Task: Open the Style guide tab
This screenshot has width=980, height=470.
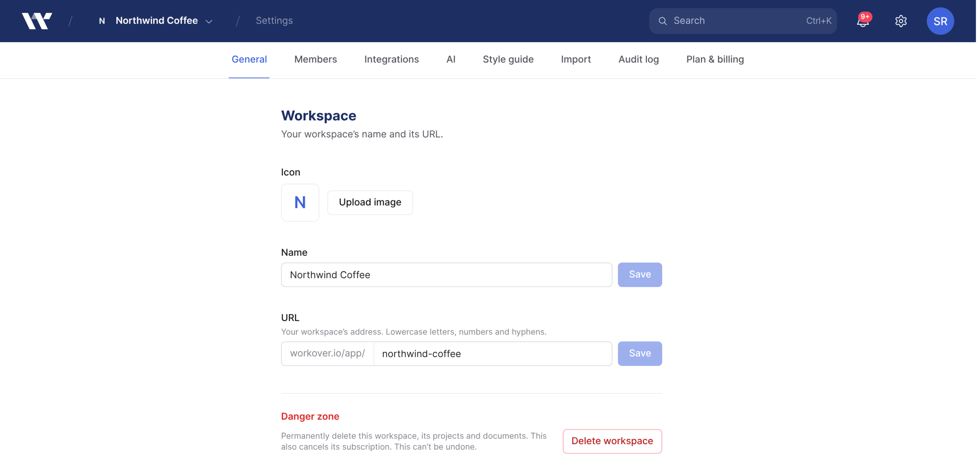Action: pos(508,59)
